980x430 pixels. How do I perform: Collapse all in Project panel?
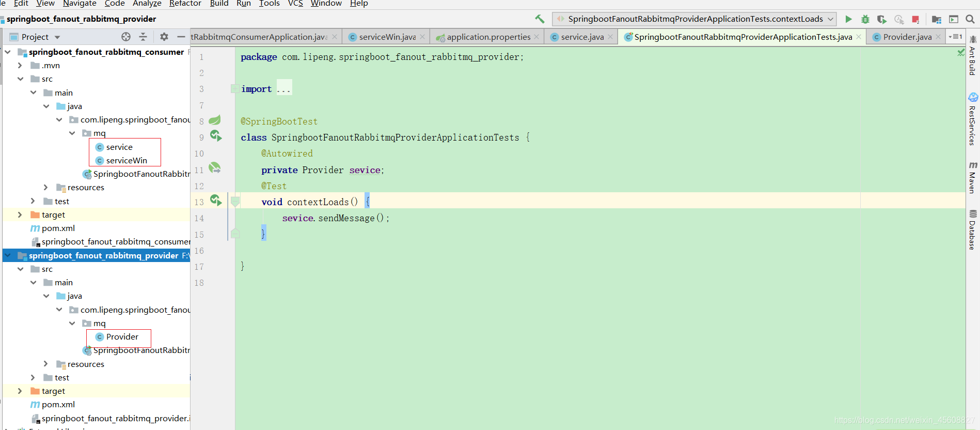pos(143,37)
